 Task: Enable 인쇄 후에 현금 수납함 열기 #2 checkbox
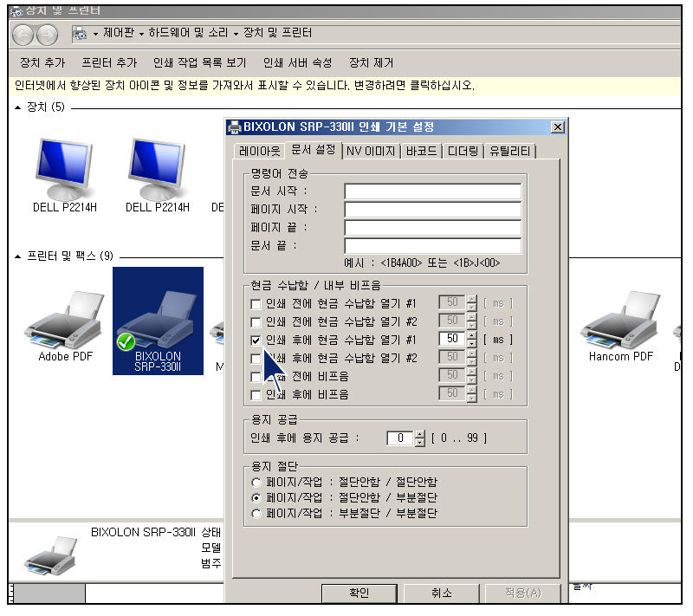pyautogui.click(x=256, y=359)
